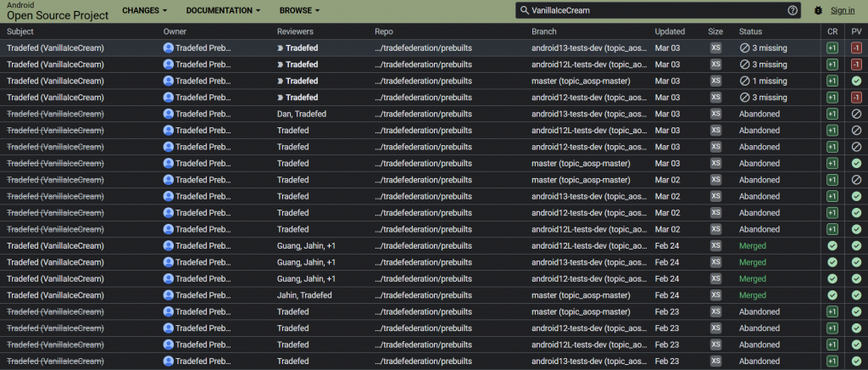
Task: Click Abandoned status in master Mar 02 row
Action: click(759, 180)
